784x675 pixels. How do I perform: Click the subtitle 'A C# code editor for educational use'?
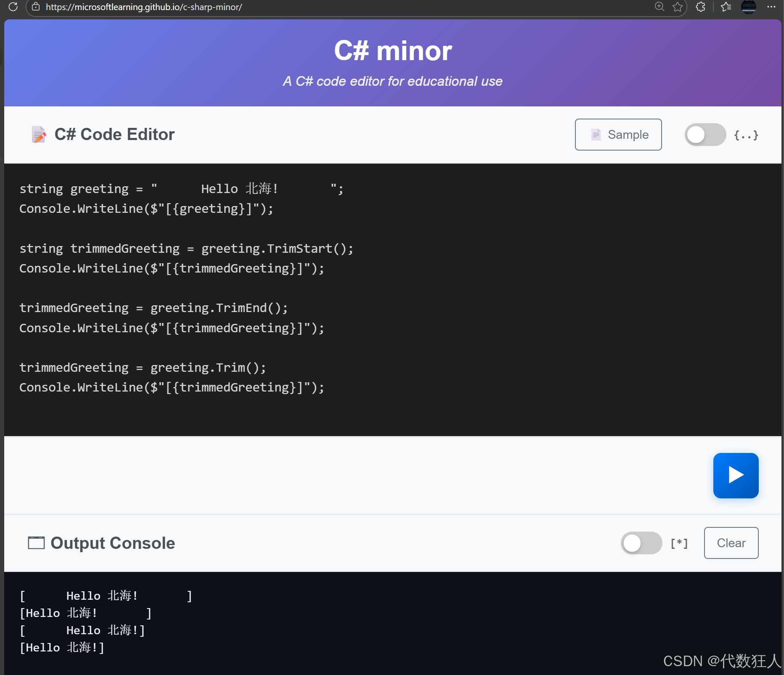point(393,81)
